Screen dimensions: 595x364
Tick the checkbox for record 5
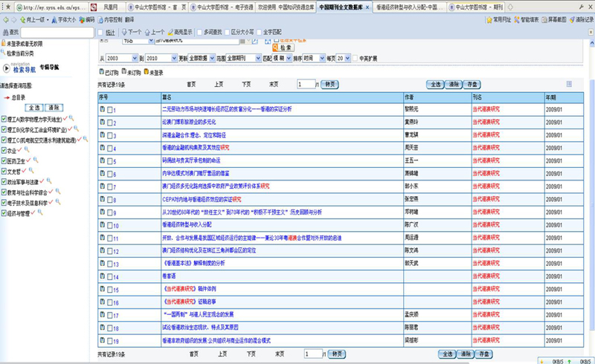click(110, 160)
